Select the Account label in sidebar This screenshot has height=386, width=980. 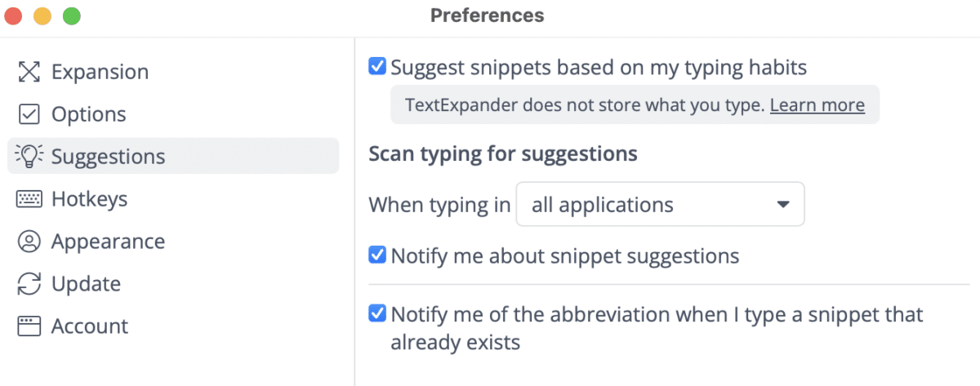[x=90, y=326]
